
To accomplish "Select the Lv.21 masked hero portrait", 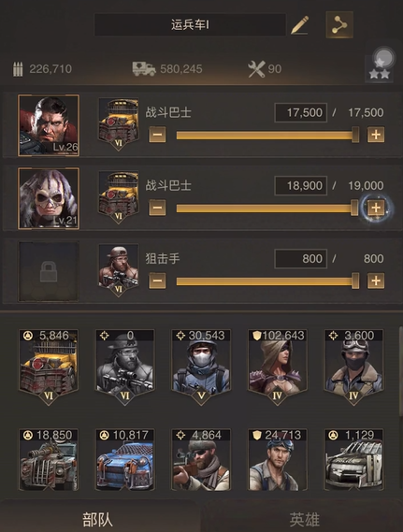I will click(x=49, y=198).
